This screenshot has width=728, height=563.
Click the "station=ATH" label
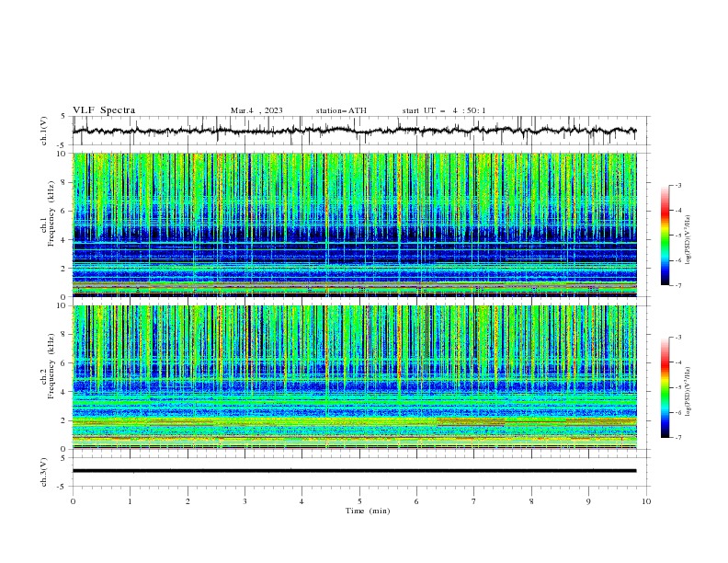[341, 110]
